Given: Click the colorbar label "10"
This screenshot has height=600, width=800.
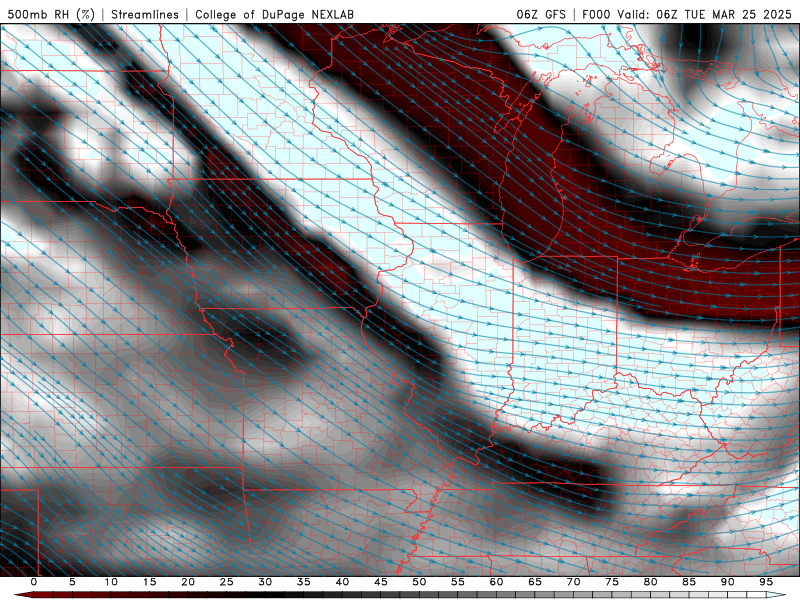Looking at the screenshot, I should (x=111, y=582).
